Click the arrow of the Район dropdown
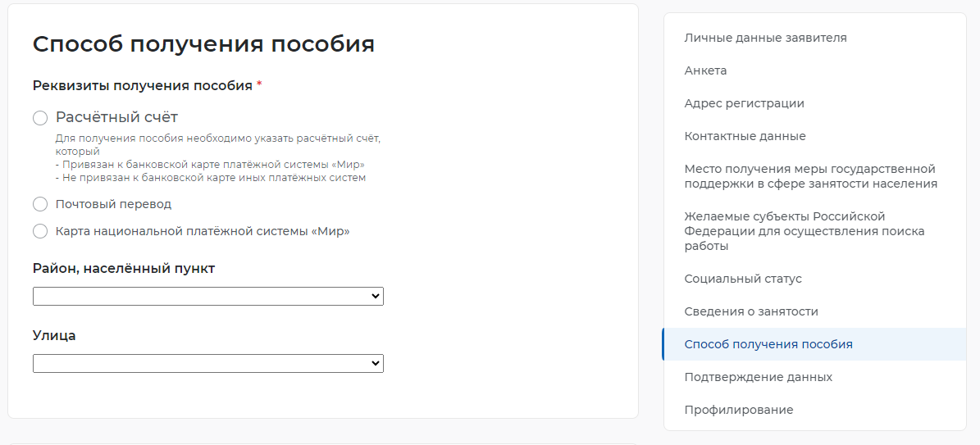This screenshot has width=980, height=445. click(375, 296)
